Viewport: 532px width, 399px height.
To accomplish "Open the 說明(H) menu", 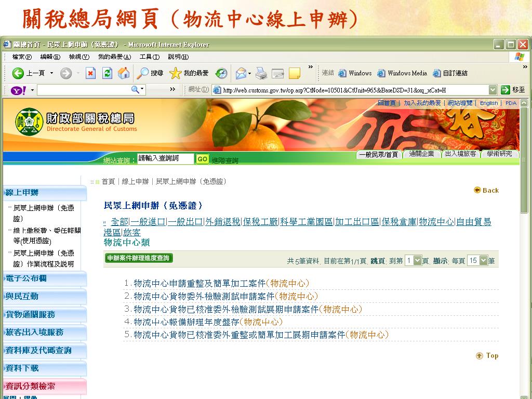I will tap(179, 57).
